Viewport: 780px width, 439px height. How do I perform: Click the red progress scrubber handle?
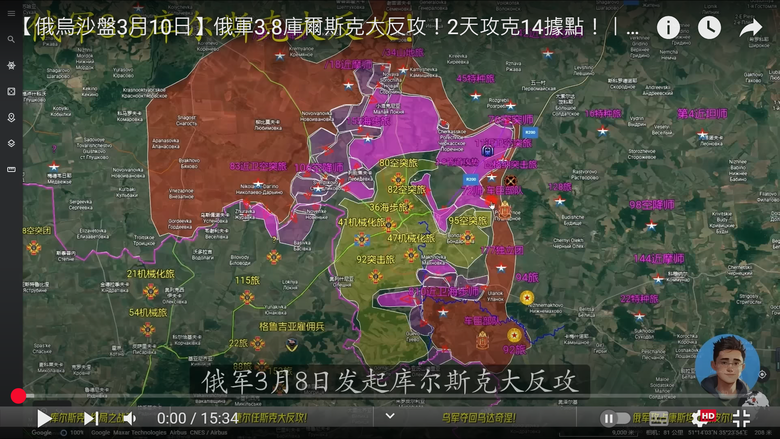(x=18, y=396)
